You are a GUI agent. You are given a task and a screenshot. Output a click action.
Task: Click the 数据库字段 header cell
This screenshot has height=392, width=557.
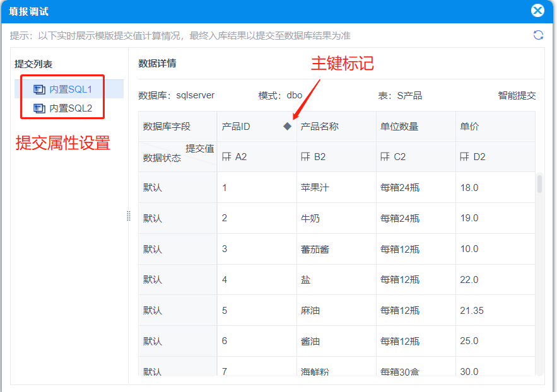178,126
